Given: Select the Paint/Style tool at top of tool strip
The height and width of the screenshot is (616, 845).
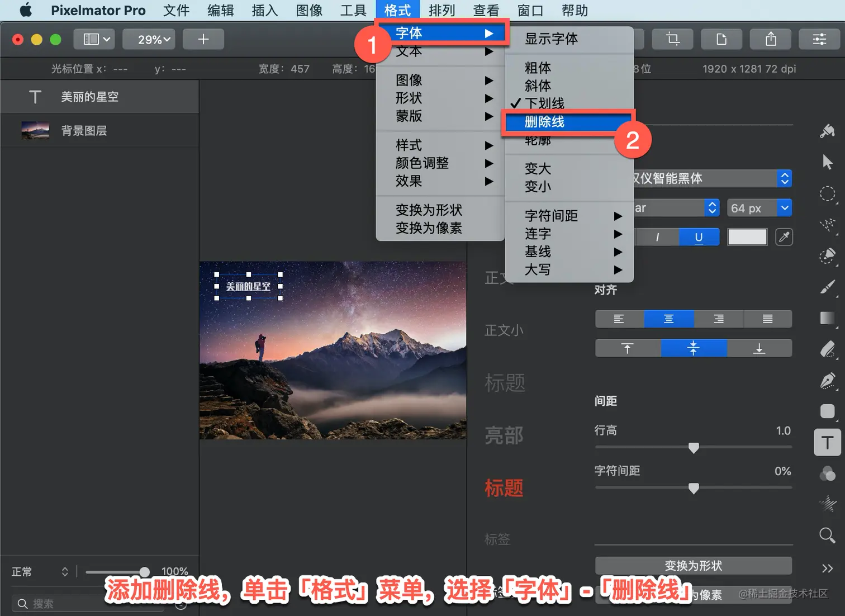Looking at the screenshot, I should point(827,131).
